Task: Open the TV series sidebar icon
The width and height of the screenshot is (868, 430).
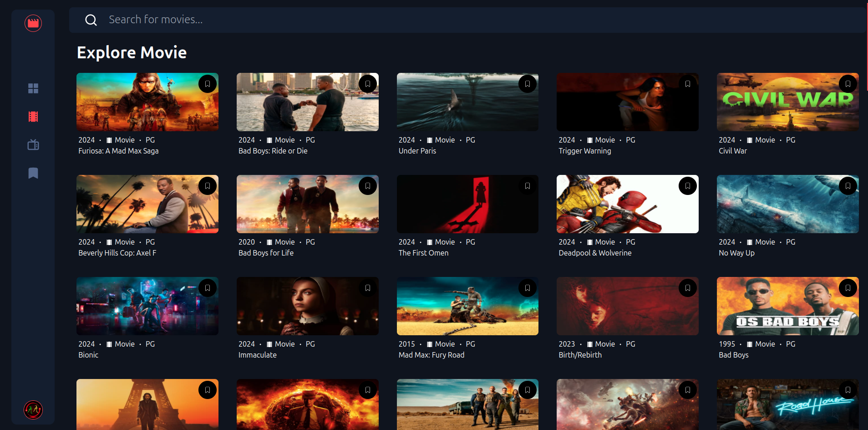Action: point(33,145)
